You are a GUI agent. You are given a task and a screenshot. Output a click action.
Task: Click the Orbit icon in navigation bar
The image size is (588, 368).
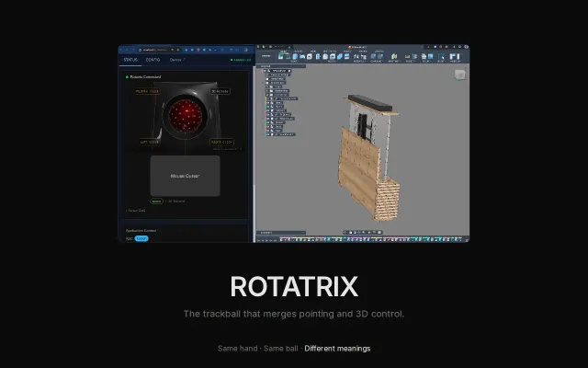345,233
